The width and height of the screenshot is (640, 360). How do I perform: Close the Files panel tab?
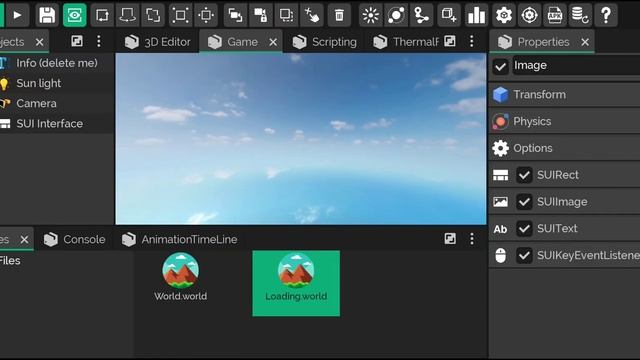(24, 240)
